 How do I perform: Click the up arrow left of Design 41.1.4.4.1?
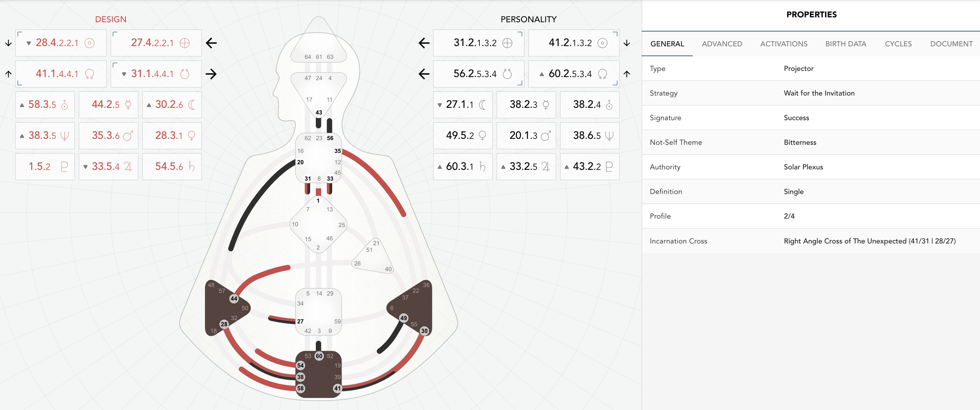tap(8, 74)
